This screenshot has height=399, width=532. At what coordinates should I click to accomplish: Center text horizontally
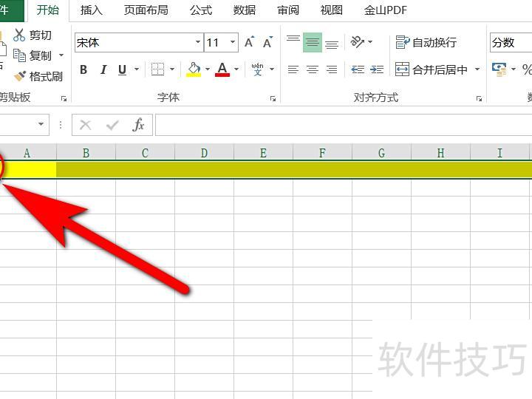312,69
